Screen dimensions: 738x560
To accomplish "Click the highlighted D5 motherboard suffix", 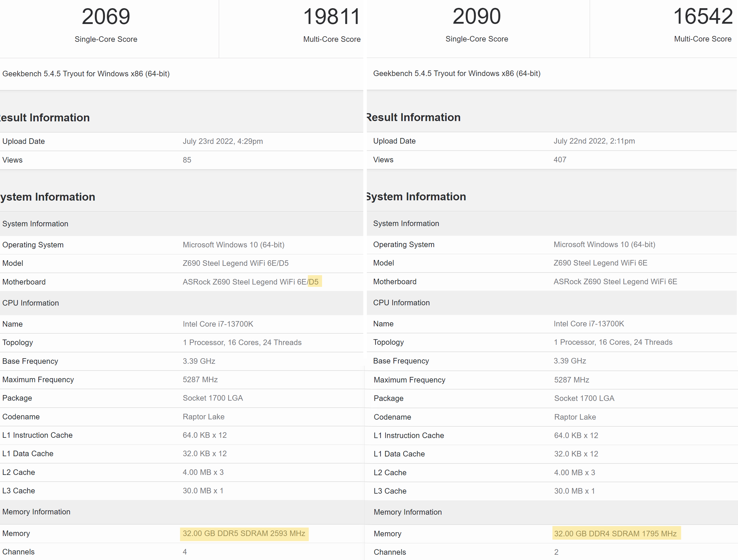I will click(x=314, y=282).
